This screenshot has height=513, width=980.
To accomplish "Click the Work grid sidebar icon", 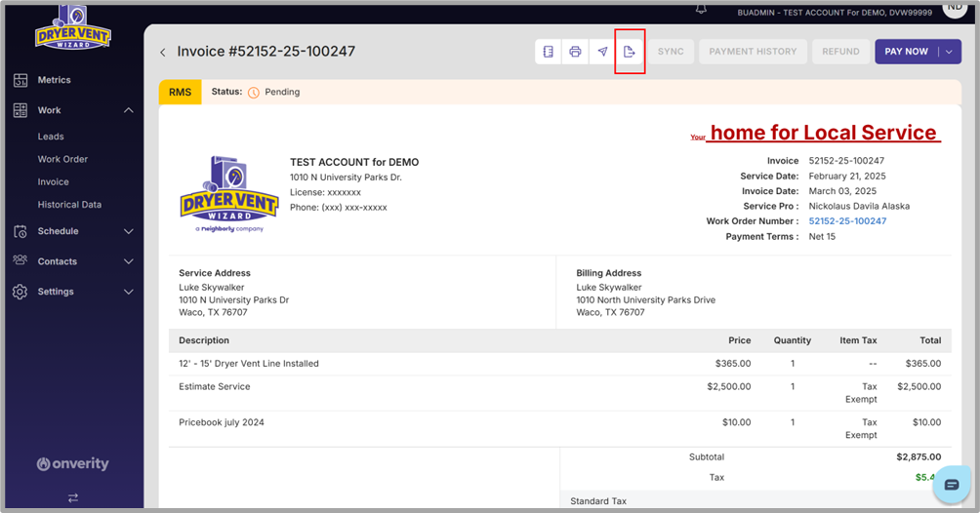I will pyautogui.click(x=20, y=110).
